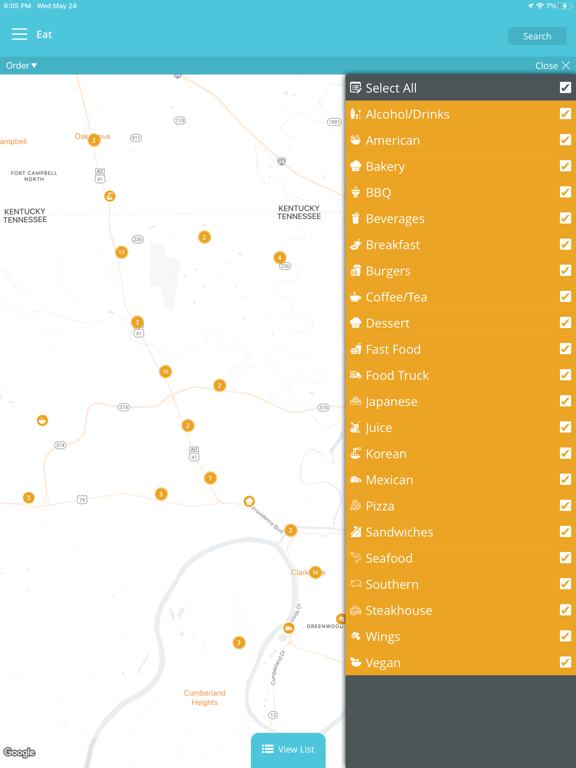Select the Food Truck category label

coord(397,375)
